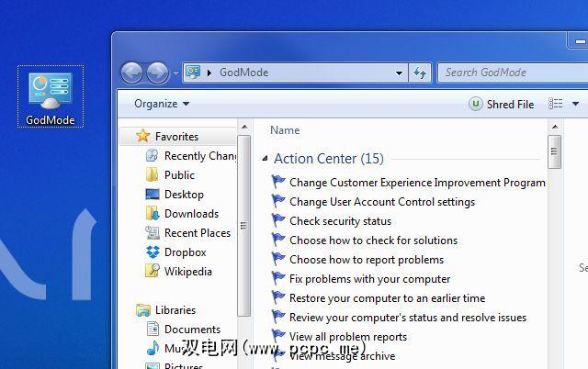Screen dimensions: 588x369
Task: Click the arrow before GodMode in address bar
Action: 209,73
